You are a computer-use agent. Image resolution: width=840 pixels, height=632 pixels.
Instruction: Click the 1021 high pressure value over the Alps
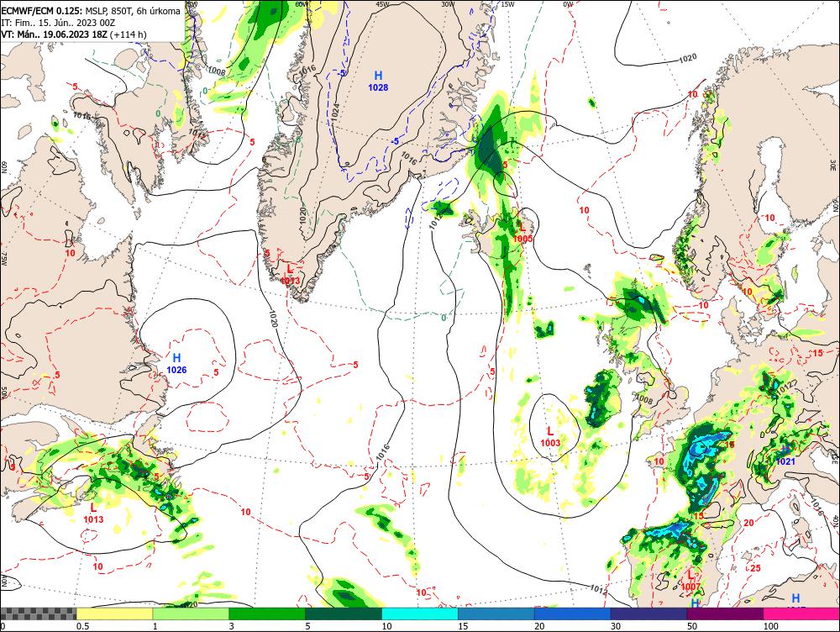785,461
